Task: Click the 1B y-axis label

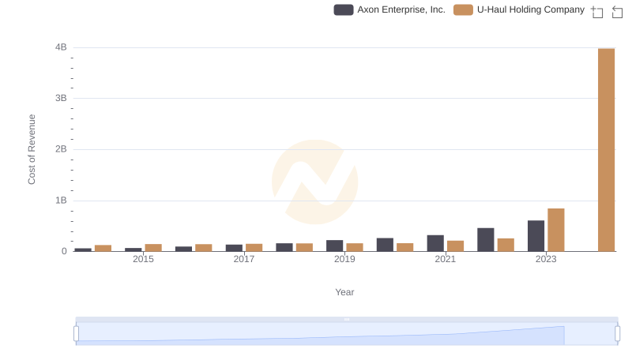Action: 61,201
